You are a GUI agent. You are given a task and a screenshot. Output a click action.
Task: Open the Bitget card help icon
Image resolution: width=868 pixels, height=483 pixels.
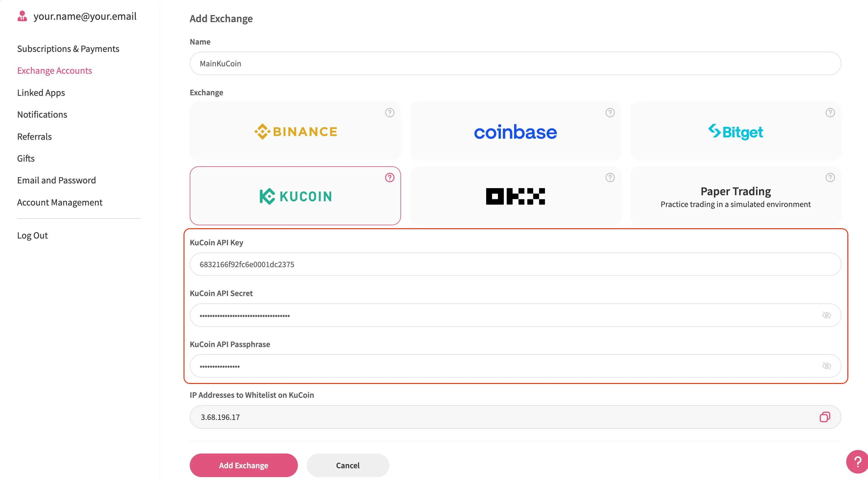(x=830, y=113)
